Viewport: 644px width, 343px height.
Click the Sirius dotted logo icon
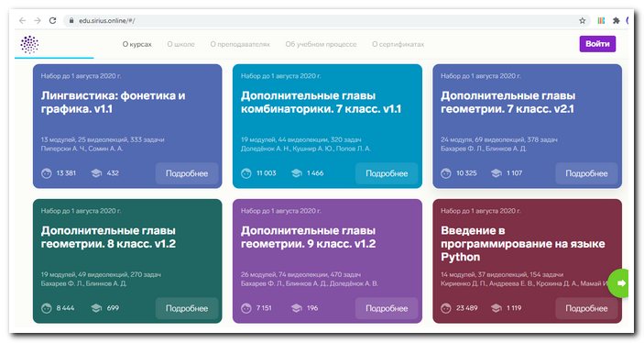tap(29, 44)
